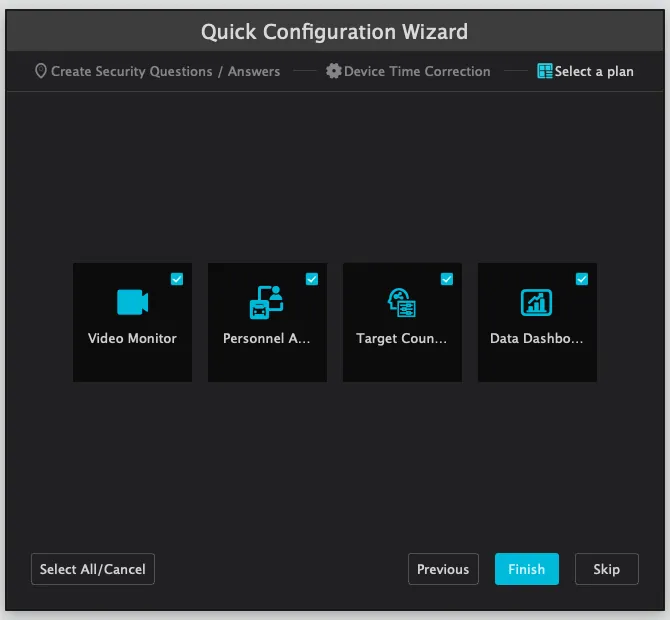The height and width of the screenshot is (620, 670).
Task: Click the Personnel A... label text
Action: (267, 338)
